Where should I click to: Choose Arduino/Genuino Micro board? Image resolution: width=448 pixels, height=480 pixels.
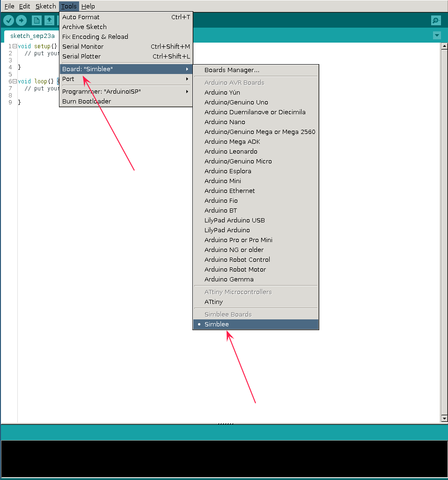click(x=256, y=161)
